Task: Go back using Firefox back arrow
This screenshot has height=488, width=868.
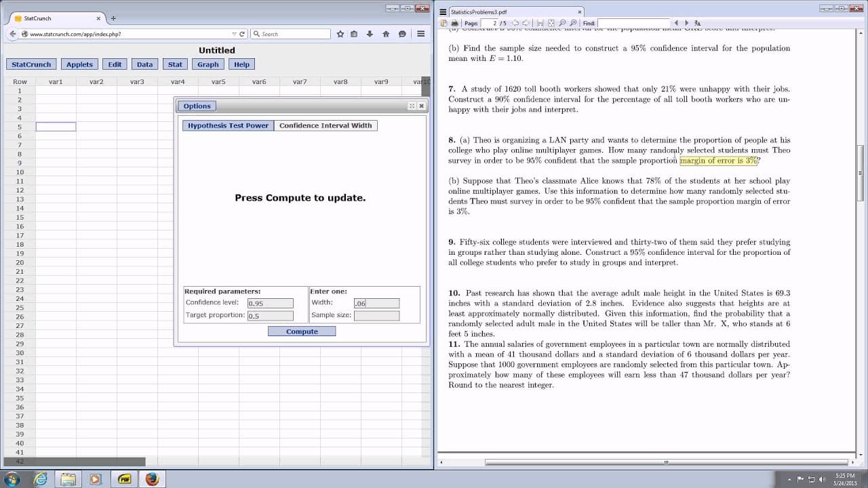Action: click(14, 34)
